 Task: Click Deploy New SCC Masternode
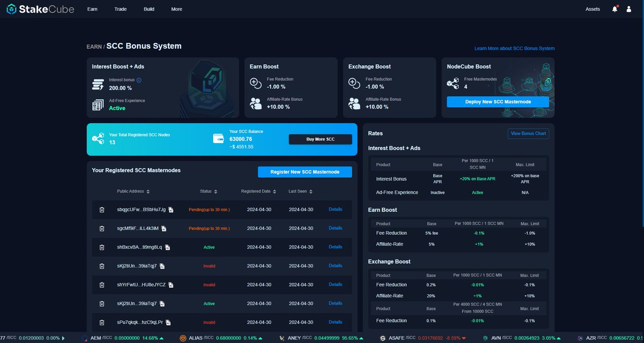pyautogui.click(x=498, y=102)
